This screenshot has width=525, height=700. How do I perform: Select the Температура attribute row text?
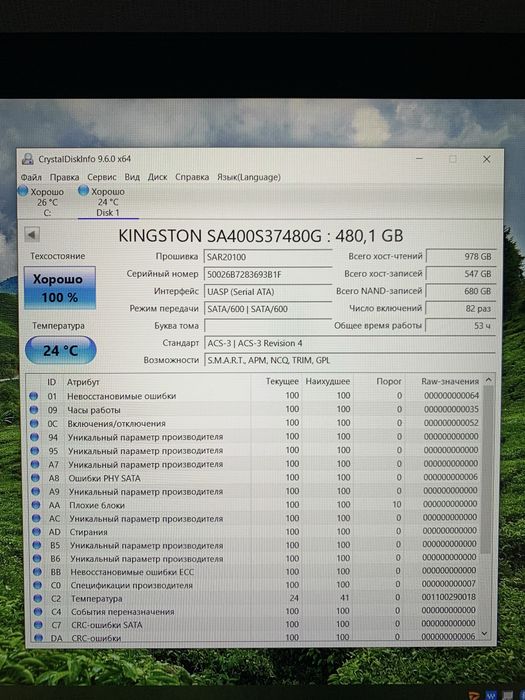click(x=97, y=598)
